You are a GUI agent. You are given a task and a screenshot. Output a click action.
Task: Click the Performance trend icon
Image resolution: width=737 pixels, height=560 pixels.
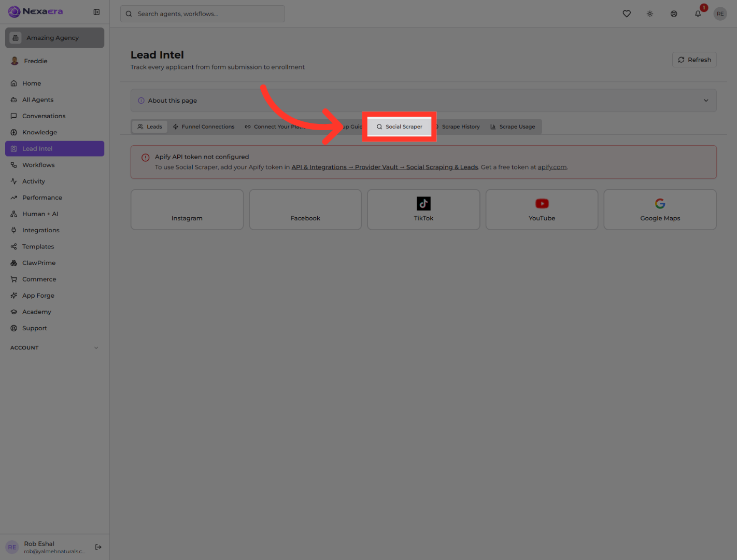tap(14, 198)
